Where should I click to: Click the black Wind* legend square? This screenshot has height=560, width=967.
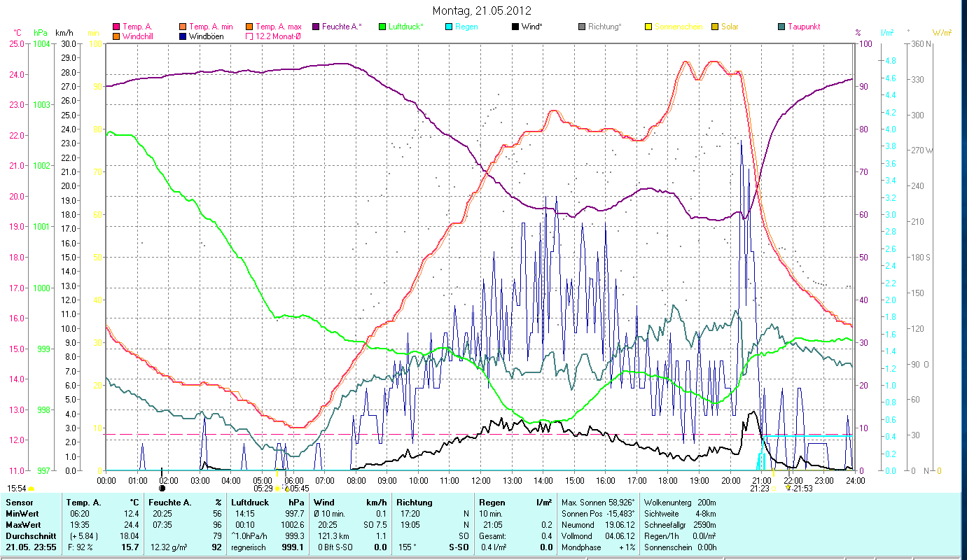coord(515,27)
